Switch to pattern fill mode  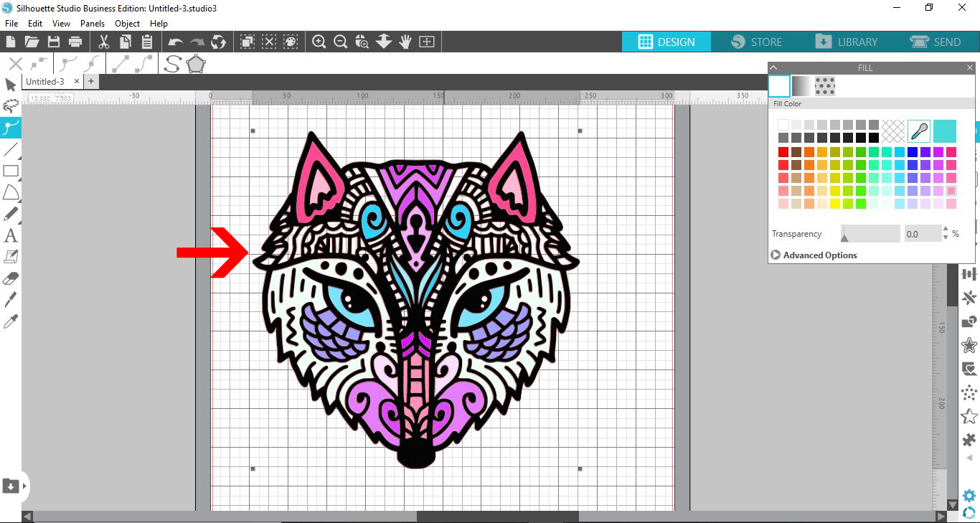pos(825,86)
